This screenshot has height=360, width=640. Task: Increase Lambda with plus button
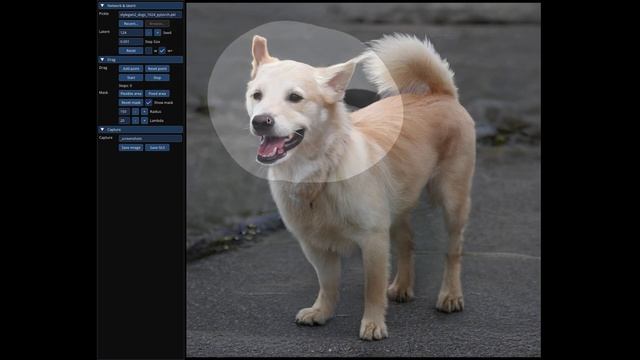pos(144,120)
